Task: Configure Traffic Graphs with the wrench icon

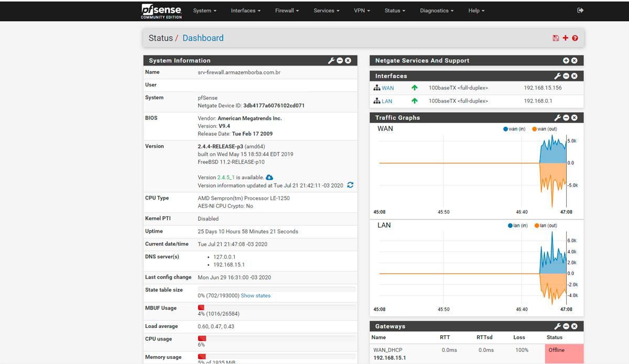Action: 558,118
